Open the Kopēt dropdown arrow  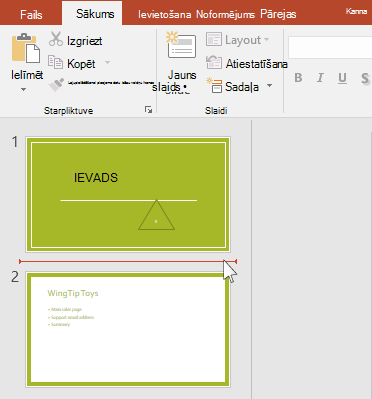107,62
